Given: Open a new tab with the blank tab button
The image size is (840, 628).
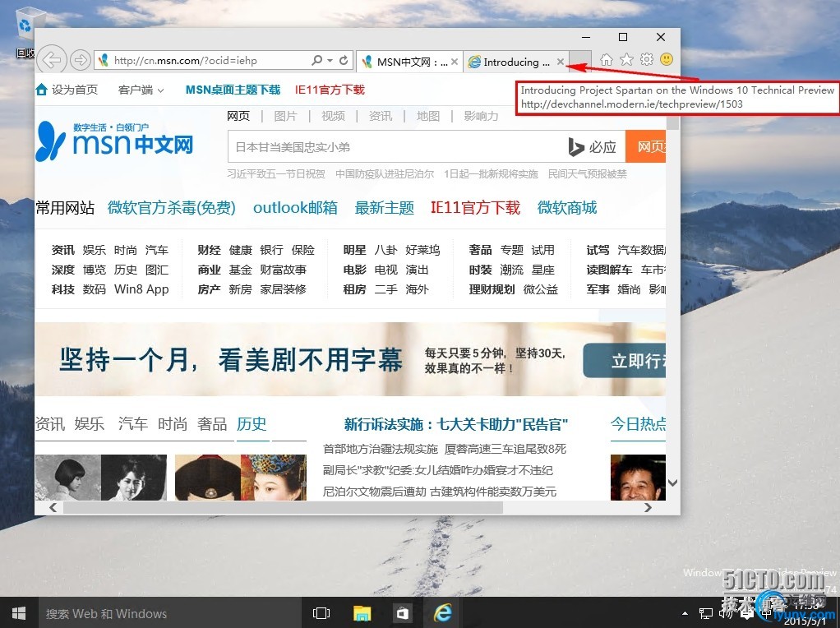Looking at the screenshot, I should tap(580, 61).
